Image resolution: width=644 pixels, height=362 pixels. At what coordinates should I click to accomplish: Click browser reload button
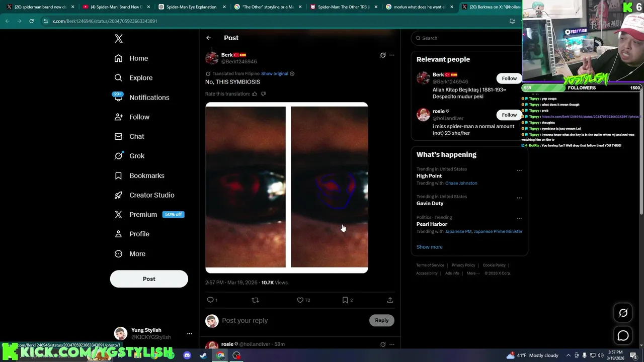click(x=31, y=21)
